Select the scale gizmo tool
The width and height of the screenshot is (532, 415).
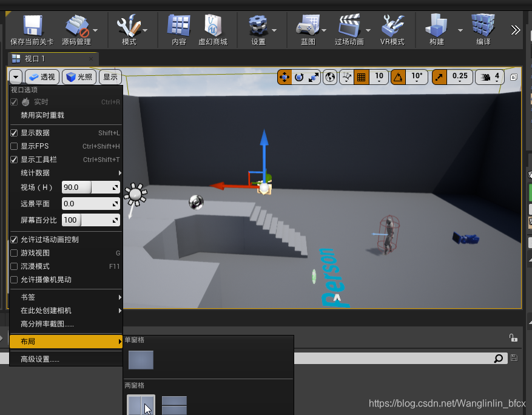(x=313, y=78)
